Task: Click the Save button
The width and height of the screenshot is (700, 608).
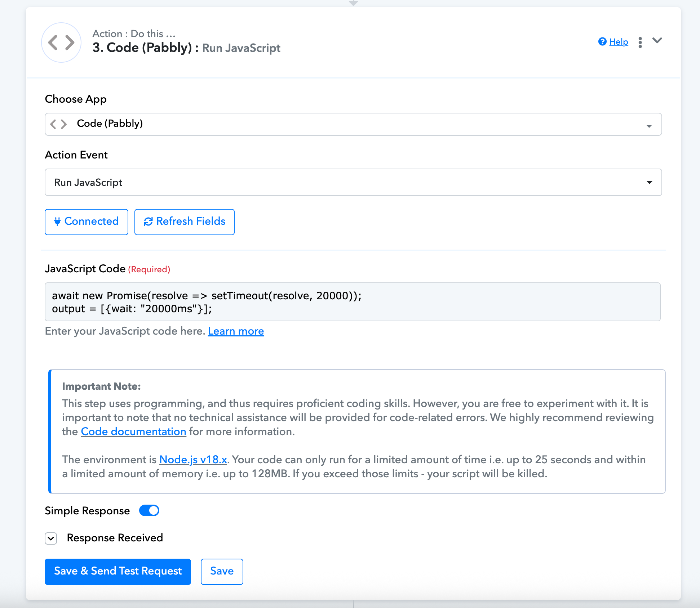Action: pyautogui.click(x=222, y=572)
